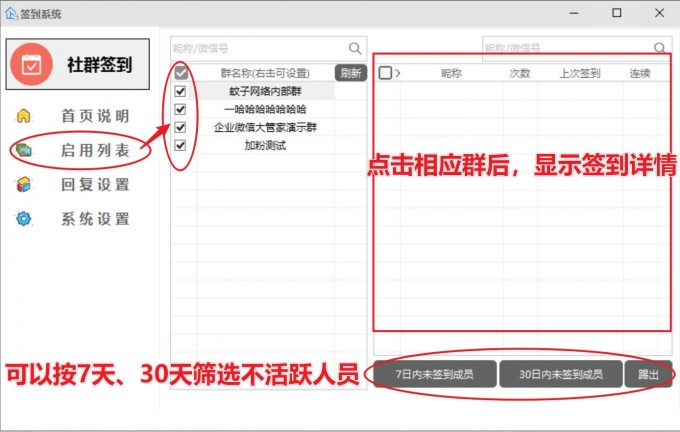This screenshot has height=432, width=680.
Task: Click the 上次签到 column header
Action: point(580,73)
